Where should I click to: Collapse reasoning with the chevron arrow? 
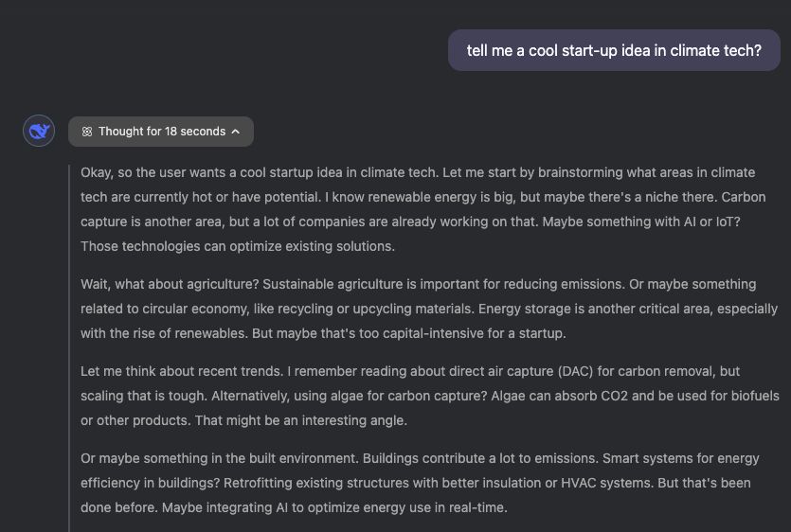[x=236, y=132]
